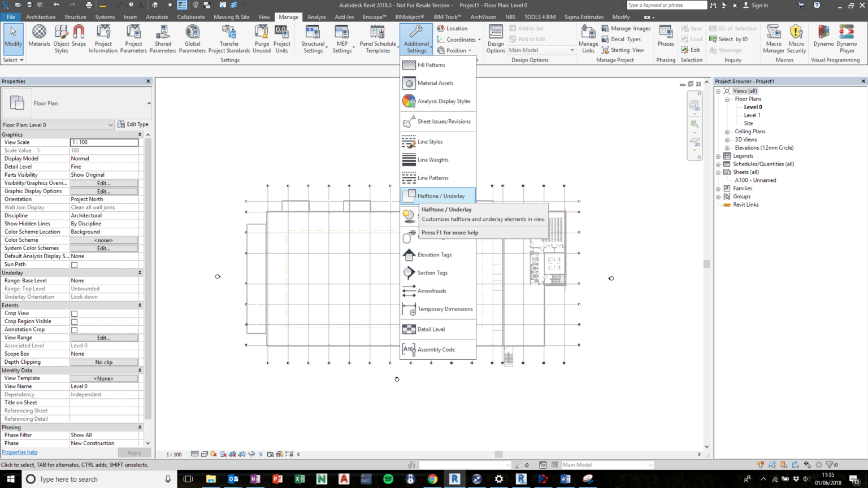The image size is (868, 488).
Task: Choose Halftone / Underlay menu item
Action: click(x=438, y=196)
